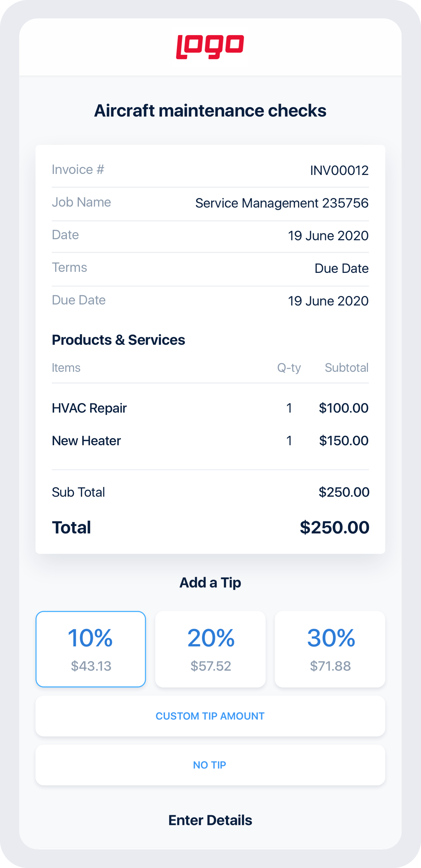This screenshot has height=868, width=421.
Task: Click the Terms value Due Date
Action: [x=341, y=269]
